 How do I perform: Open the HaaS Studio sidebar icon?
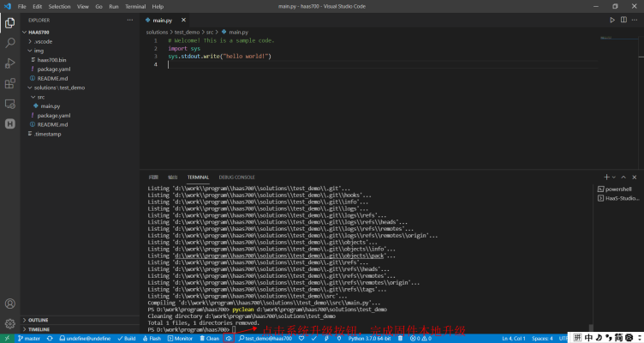tap(10, 123)
